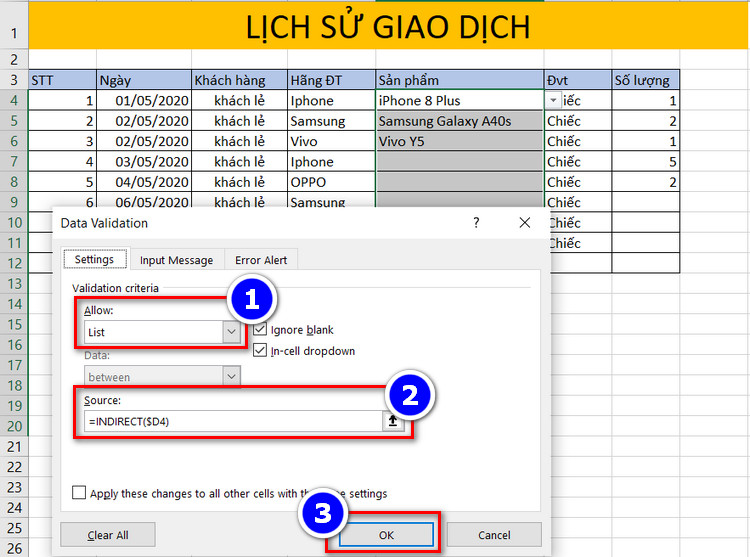This screenshot has width=750, height=557.
Task: Select the date cell 06/05/2020
Action: coord(143,201)
